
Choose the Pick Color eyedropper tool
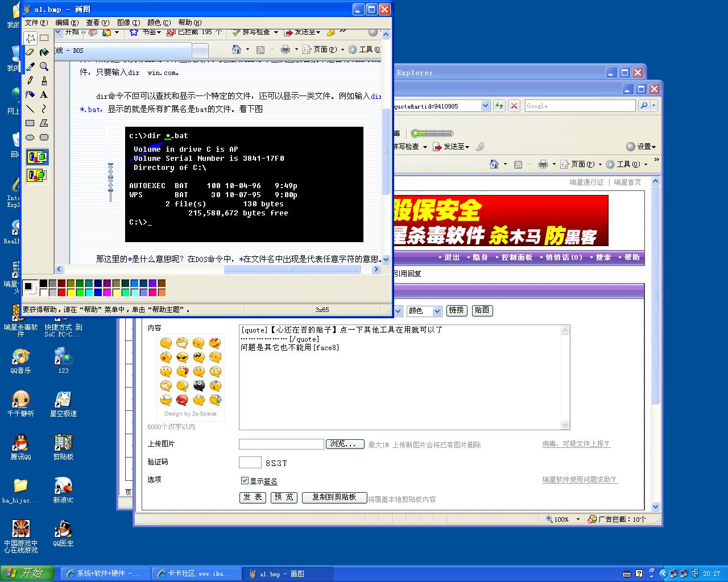click(30, 66)
